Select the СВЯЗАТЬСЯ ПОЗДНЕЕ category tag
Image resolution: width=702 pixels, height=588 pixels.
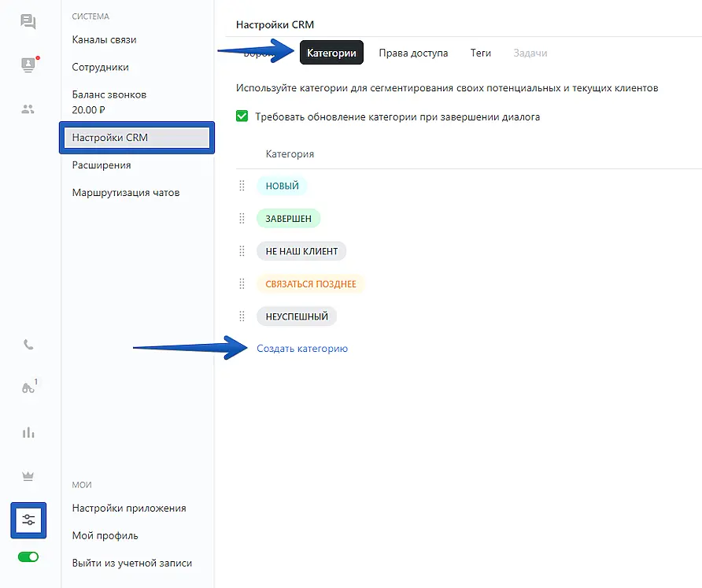[311, 283]
